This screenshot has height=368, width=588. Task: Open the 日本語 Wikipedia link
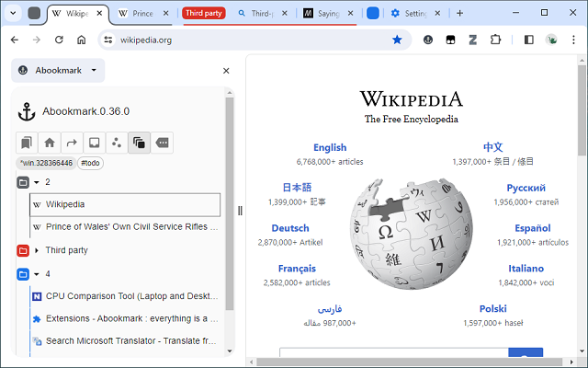(297, 188)
